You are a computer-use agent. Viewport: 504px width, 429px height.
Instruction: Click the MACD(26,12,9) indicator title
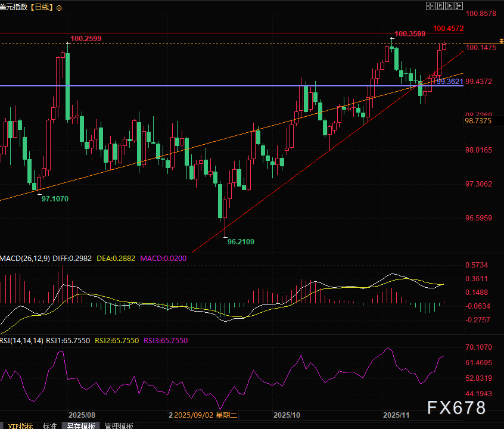pos(27,259)
